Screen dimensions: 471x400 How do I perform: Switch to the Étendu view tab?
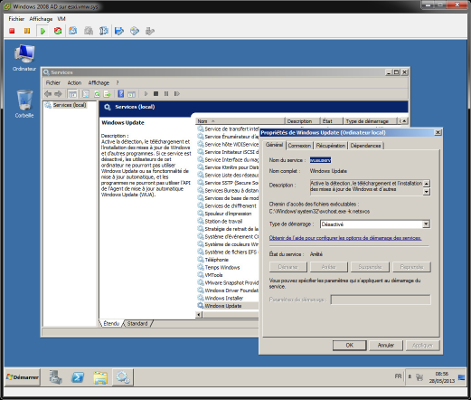111,324
